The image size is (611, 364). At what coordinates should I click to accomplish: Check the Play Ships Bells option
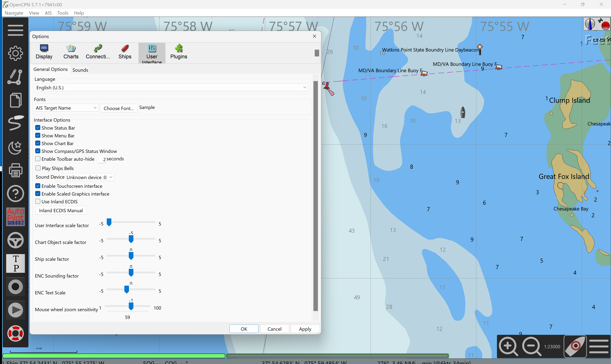click(x=38, y=168)
